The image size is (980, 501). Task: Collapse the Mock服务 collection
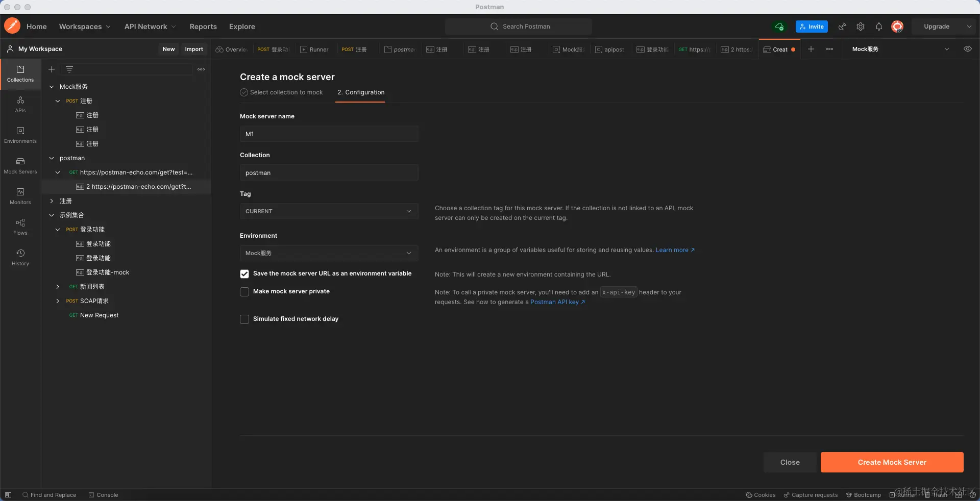(x=52, y=87)
